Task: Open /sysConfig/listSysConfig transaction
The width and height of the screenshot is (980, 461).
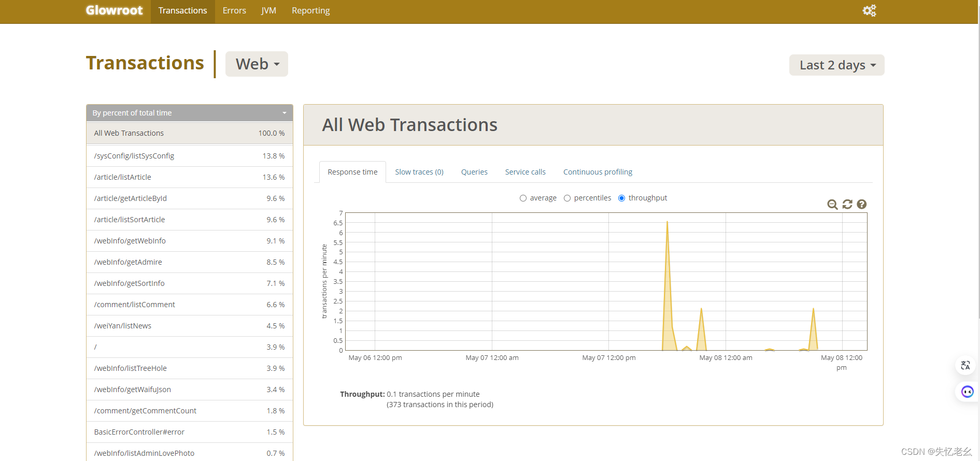Action: click(x=190, y=156)
